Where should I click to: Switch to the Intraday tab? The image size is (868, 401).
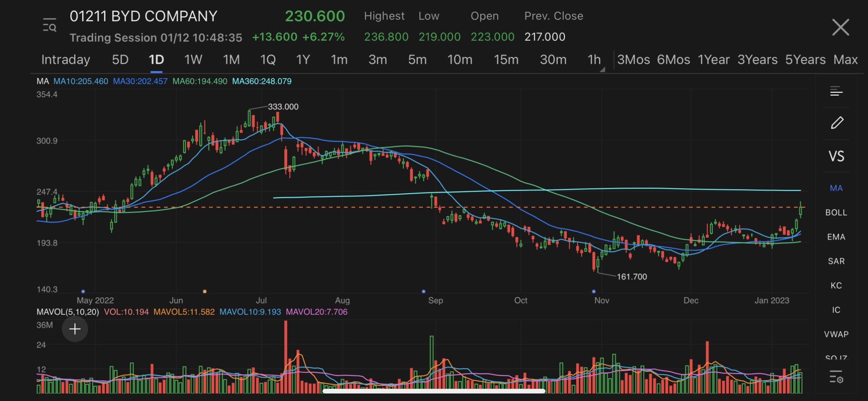(x=65, y=60)
